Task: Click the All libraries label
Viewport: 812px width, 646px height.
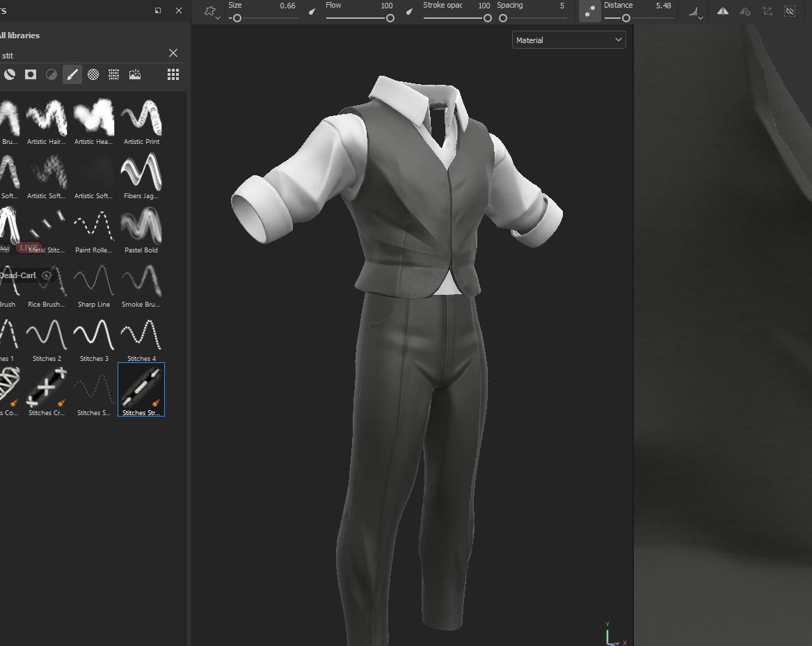Action: (x=21, y=35)
